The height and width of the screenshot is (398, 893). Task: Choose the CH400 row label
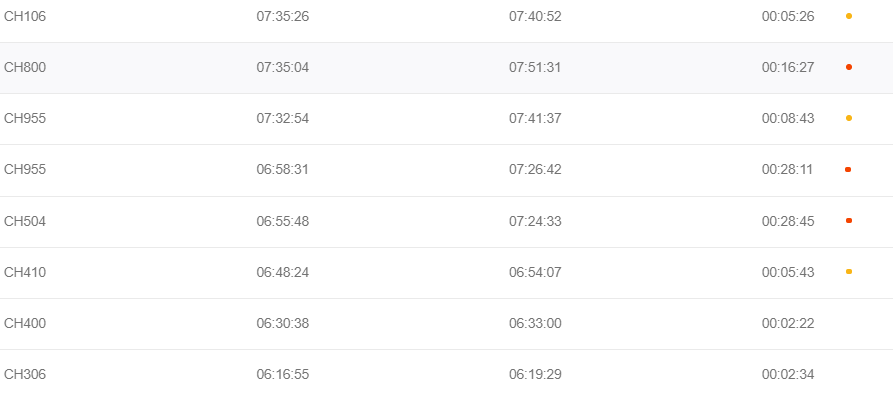(25, 323)
